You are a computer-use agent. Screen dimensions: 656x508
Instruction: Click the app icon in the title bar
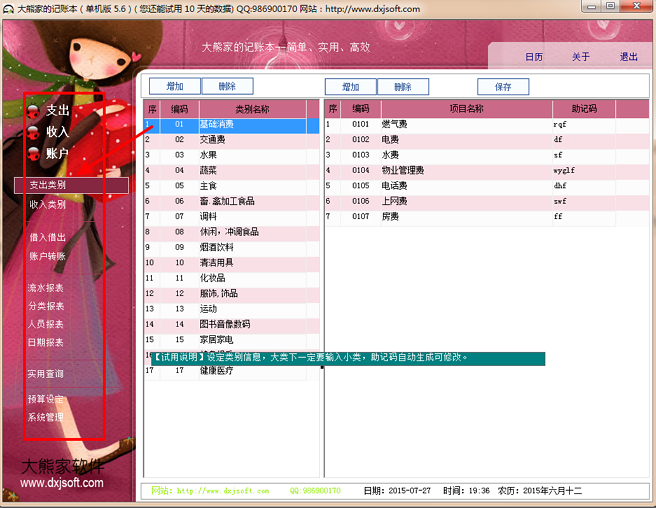pyautogui.click(x=8, y=8)
